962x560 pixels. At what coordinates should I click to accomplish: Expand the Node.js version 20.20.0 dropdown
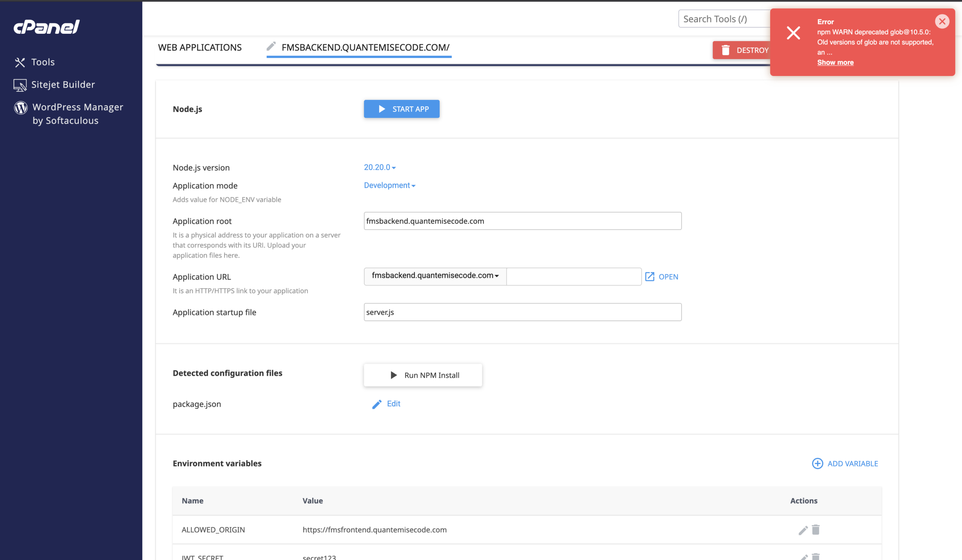coord(380,167)
